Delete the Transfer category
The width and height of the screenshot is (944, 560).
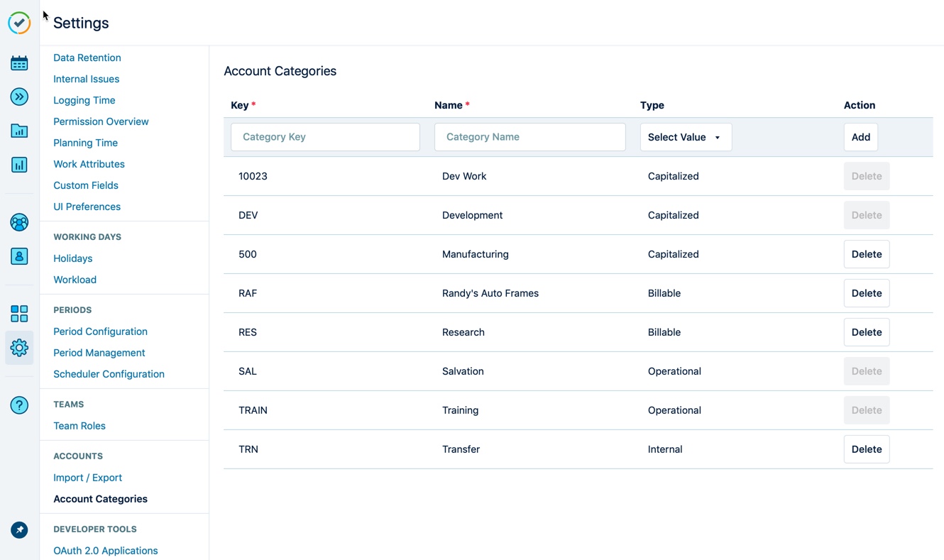[867, 449]
